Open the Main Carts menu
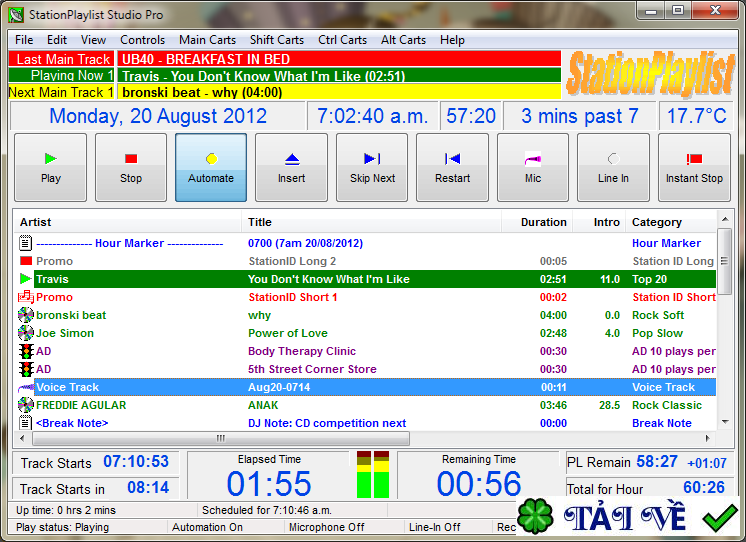 click(x=207, y=40)
